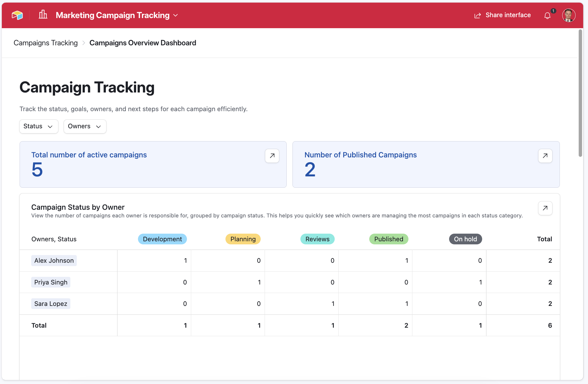Click the Airtable logo icon
The image size is (588, 384).
(17, 15)
